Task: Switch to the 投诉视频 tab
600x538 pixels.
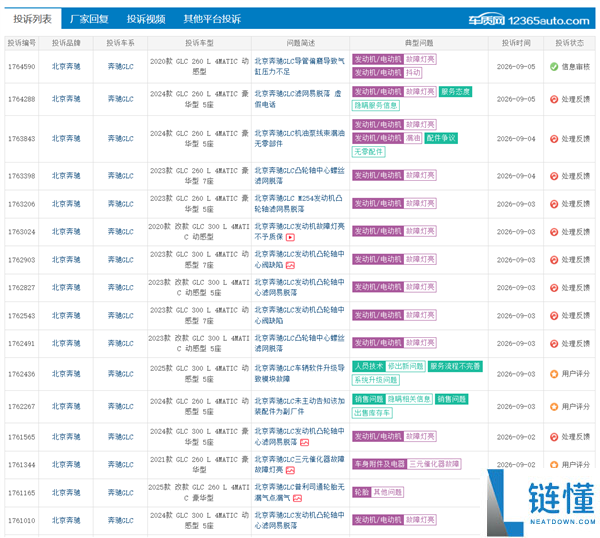Action: pos(146,19)
